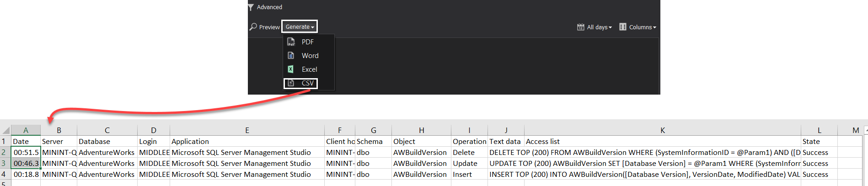The height and width of the screenshot is (186, 868).
Task: Click the select-all corner of the sheet
Action: (5, 130)
